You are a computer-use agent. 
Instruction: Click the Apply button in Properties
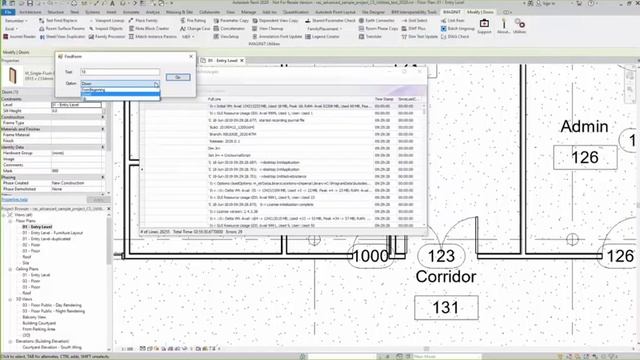click(x=98, y=200)
